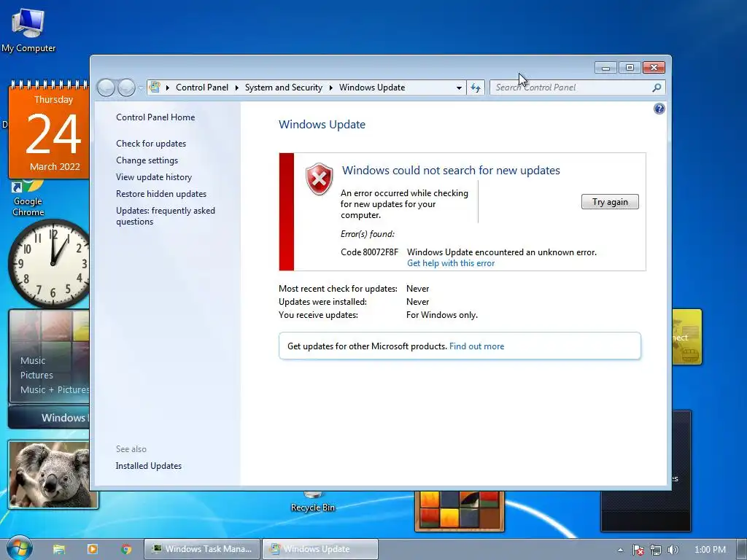Click the Show desktop button at taskbar end

click(741, 550)
